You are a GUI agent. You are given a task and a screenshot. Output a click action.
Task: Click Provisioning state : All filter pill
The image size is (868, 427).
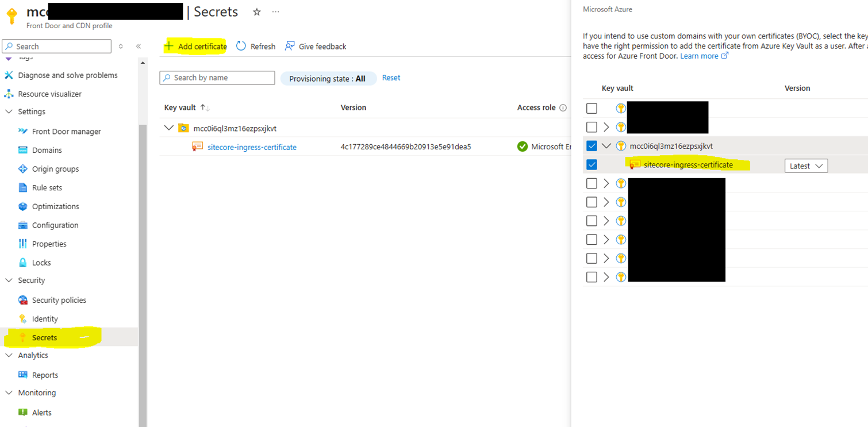coord(328,79)
